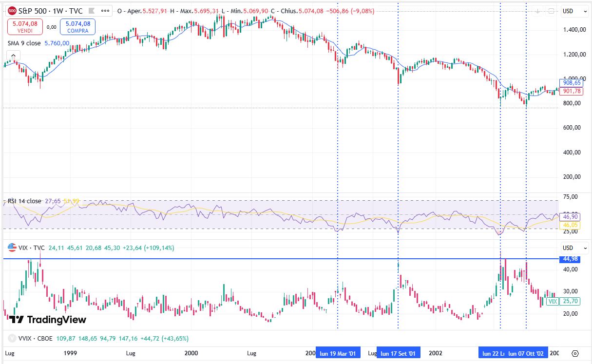The image size is (592, 364).
Task: Click the green VIX tag on the price scale
Action: [552, 302]
